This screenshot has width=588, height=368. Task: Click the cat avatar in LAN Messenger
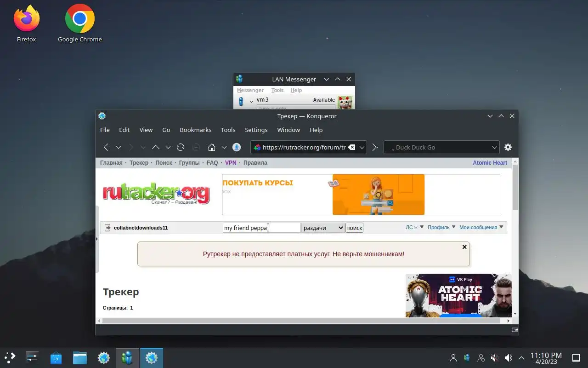point(345,102)
